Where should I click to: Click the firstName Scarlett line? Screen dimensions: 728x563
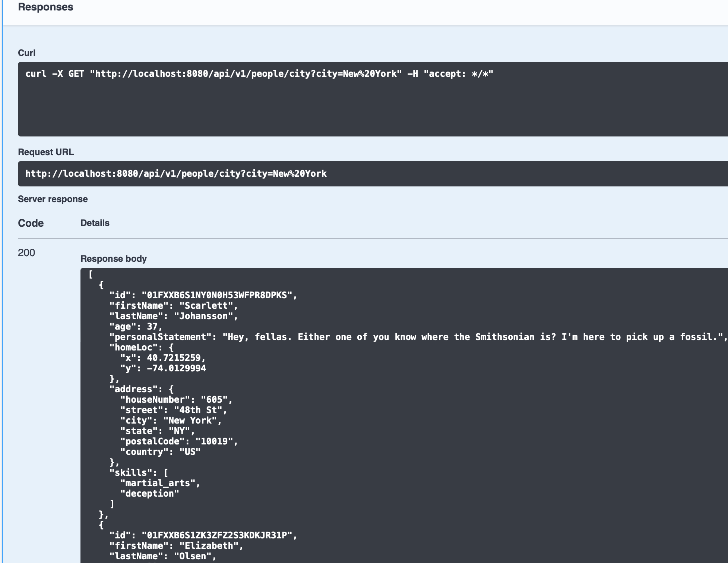173,306
